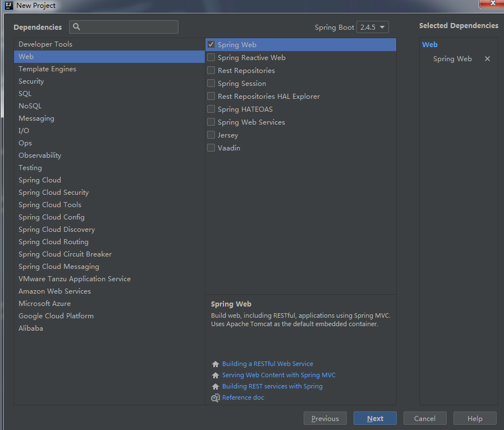Select the Testing category
The width and height of the screenshot is (504, 430).
[109, 168]
